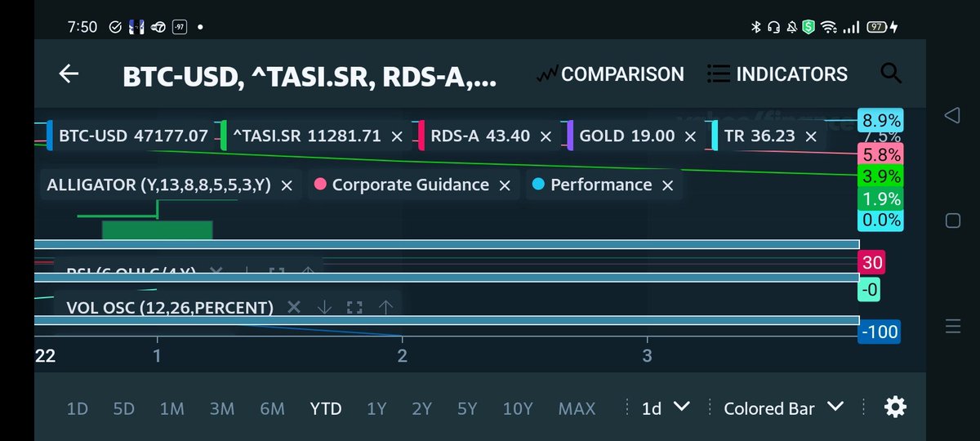This screenshot has width=980, height=441.
Task: Tap the 5.8% axis label
Action: 882,154
